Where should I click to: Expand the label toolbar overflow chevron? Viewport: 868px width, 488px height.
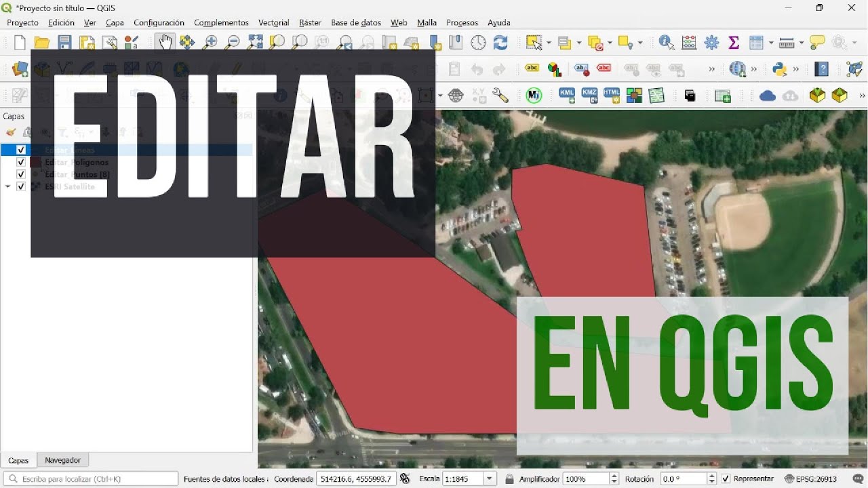click(x=712, y=69)
